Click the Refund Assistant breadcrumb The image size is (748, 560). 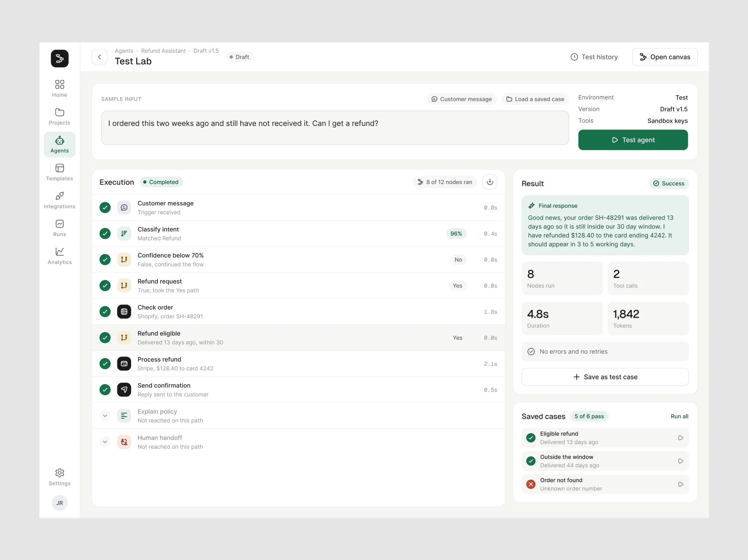(x=163, y=51)
